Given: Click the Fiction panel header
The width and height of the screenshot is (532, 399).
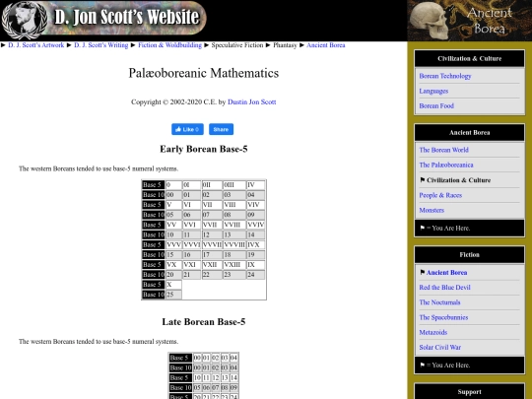Looking at the screenshot, I should [x=469, y=255].
